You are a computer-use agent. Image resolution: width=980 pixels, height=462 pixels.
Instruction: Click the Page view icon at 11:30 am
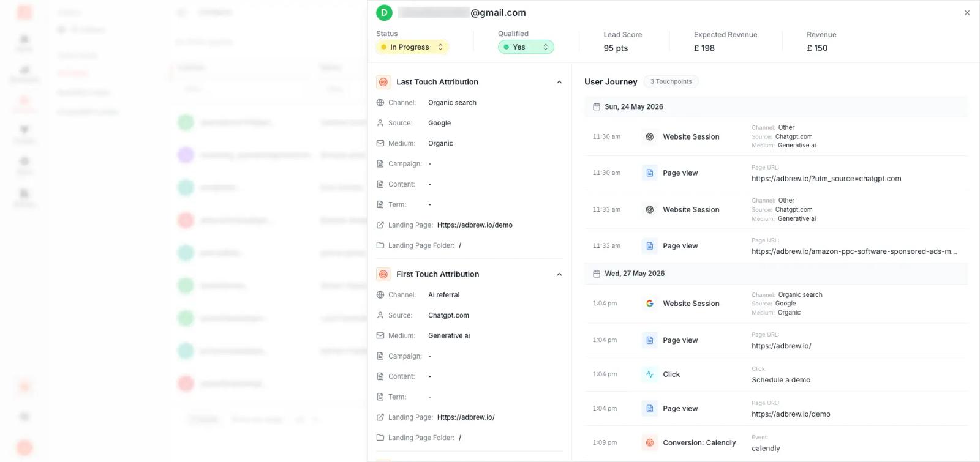point(650,173)
